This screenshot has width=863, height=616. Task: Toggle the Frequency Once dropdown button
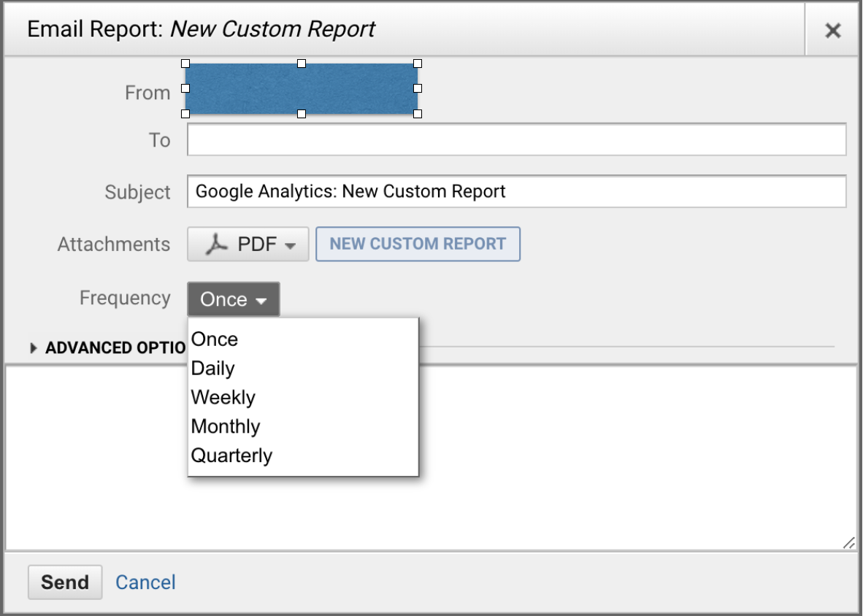click(x=233, y=299)
